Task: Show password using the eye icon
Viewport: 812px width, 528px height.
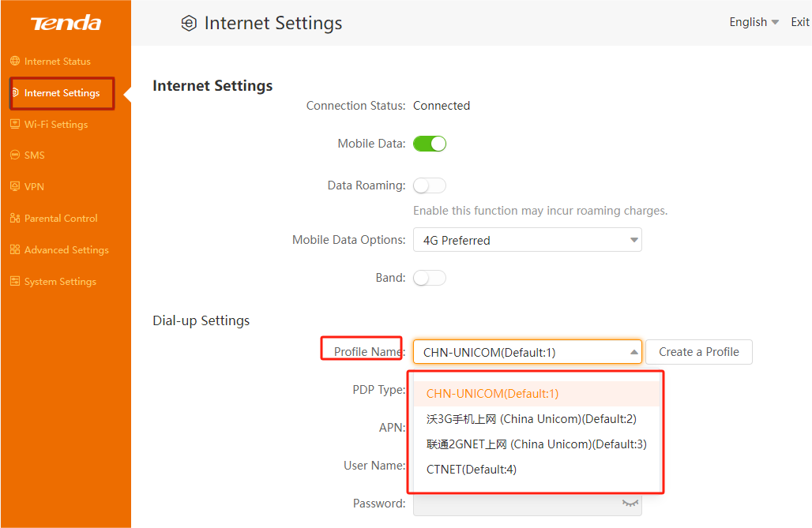Action: [x=630, y=503]
